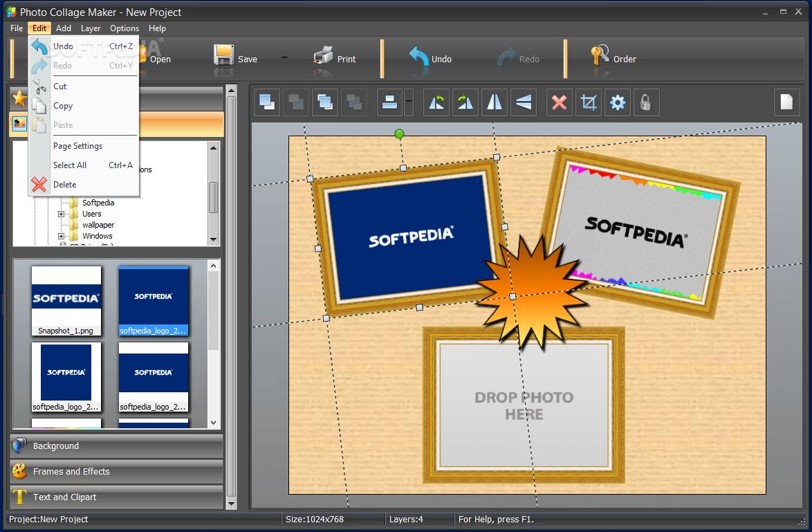Click the orange starburst clipart

click(x=533, y=292)
